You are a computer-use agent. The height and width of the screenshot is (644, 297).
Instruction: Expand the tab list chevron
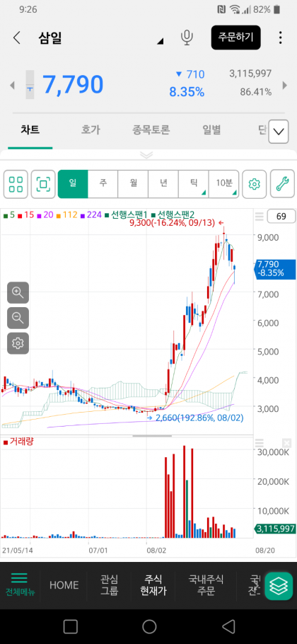(279, 132)
